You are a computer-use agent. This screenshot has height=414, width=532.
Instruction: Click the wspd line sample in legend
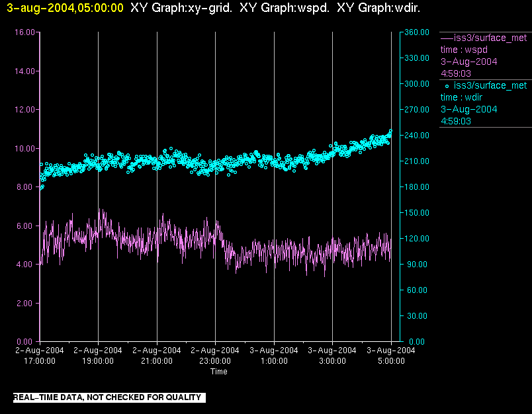click(447, 38)
